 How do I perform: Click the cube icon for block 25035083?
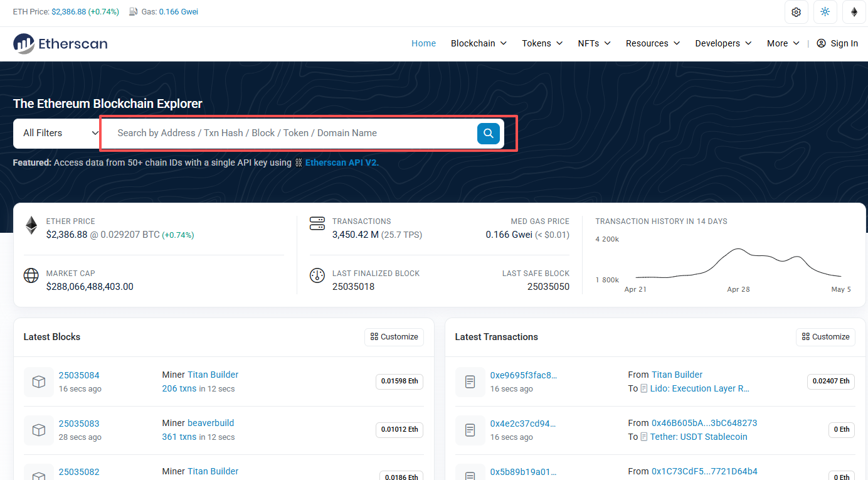coord(39,430)
